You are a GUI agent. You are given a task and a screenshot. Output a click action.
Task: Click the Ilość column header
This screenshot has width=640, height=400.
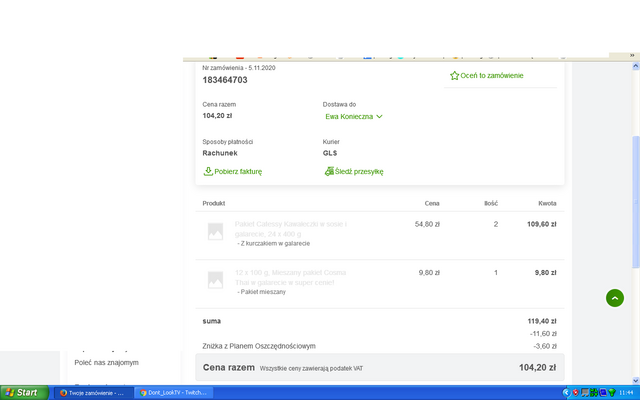click(x=491, y=203)
